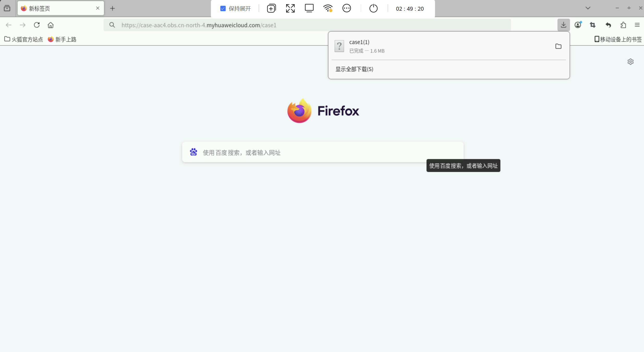
Task: Click 显示全部下载(S) link
Action: coord(354,69)
